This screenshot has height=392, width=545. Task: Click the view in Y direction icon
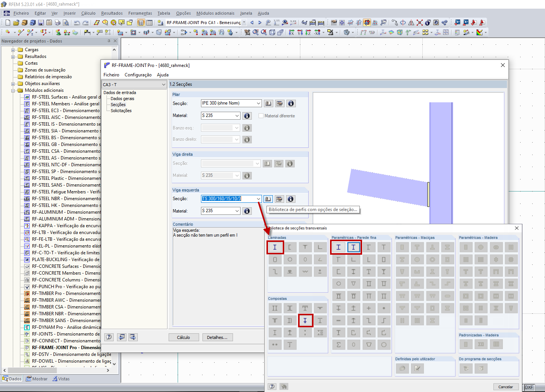pos(300,32)
